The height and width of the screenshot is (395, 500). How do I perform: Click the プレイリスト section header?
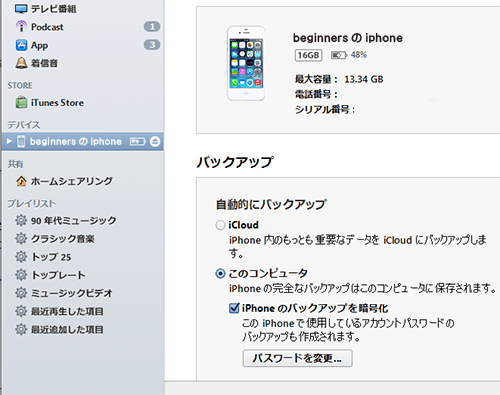pyautogui.click(x=32, y=203)
